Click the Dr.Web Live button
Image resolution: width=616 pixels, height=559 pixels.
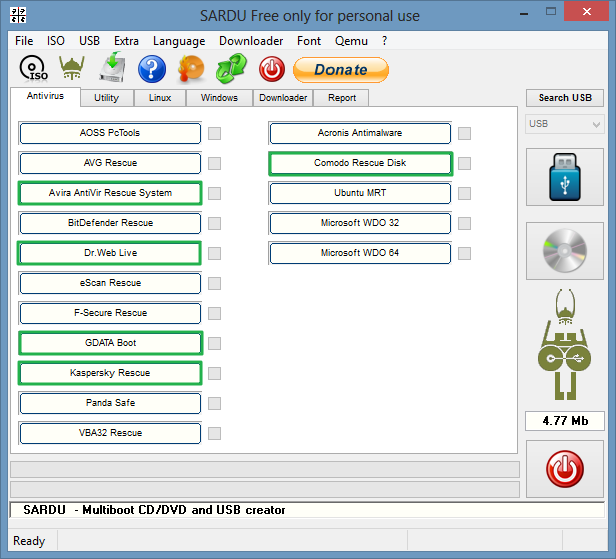[x=110, y=253]
